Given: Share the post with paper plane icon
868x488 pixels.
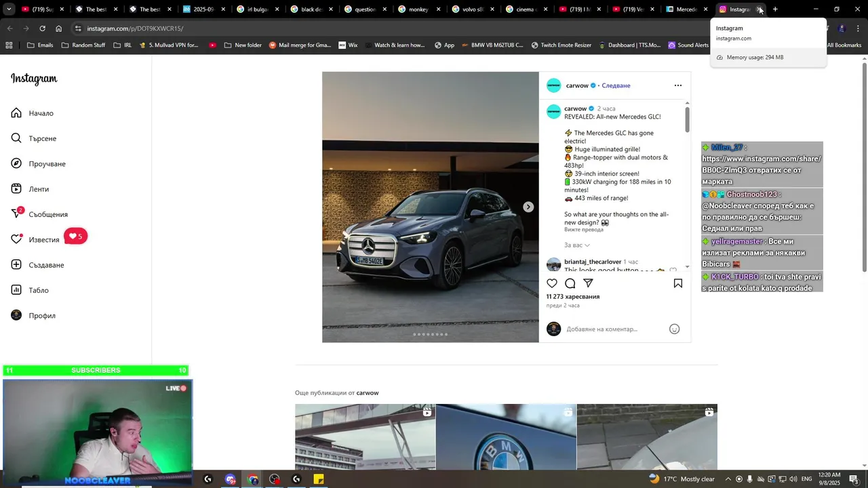Looking at the screenshot, I should tap(589, 283).
